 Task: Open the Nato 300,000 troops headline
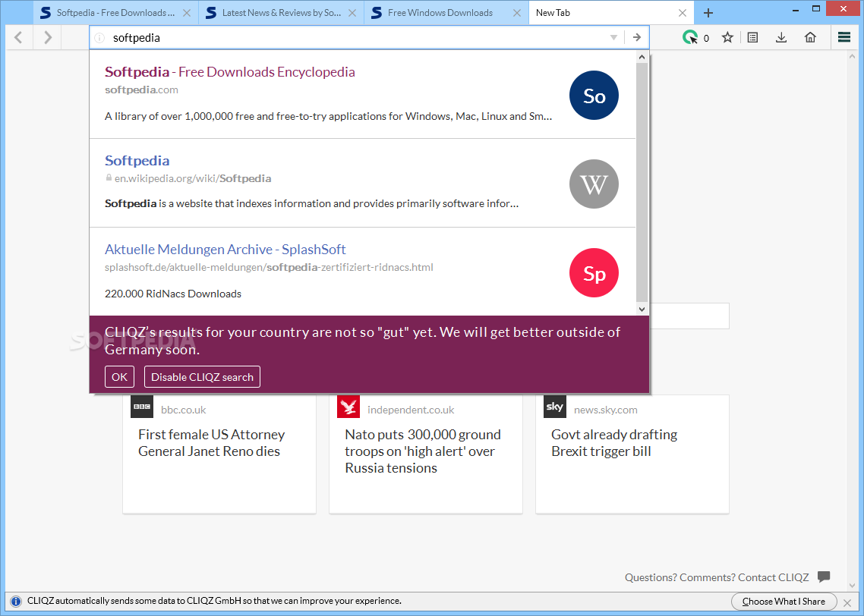pos(423,451)
